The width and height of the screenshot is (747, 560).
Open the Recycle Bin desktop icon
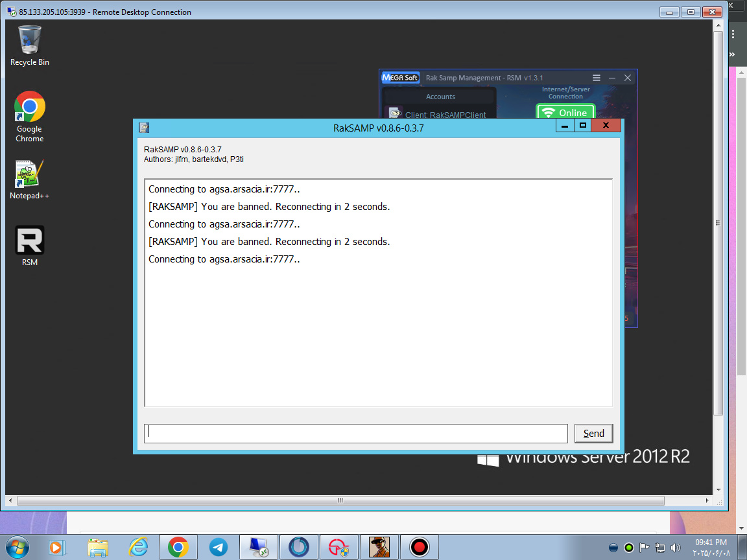tap(30, 46)
